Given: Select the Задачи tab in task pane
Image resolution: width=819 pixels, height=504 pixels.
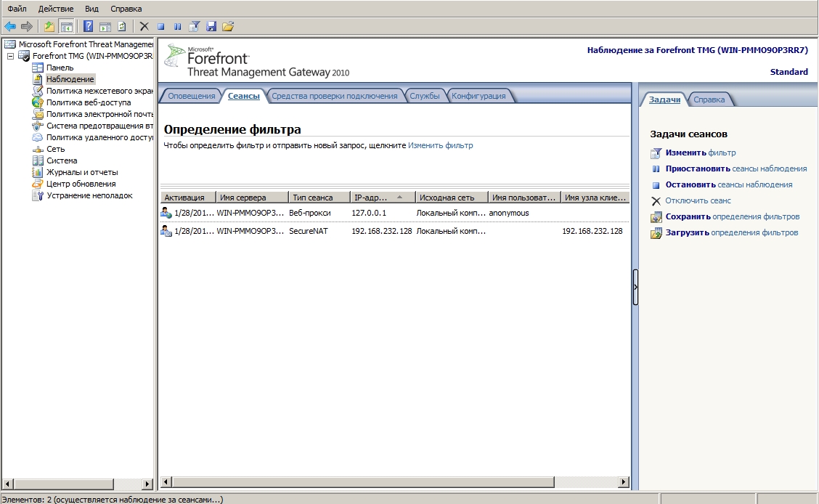Looking at the screenshot, I should [x=664, y=99].
